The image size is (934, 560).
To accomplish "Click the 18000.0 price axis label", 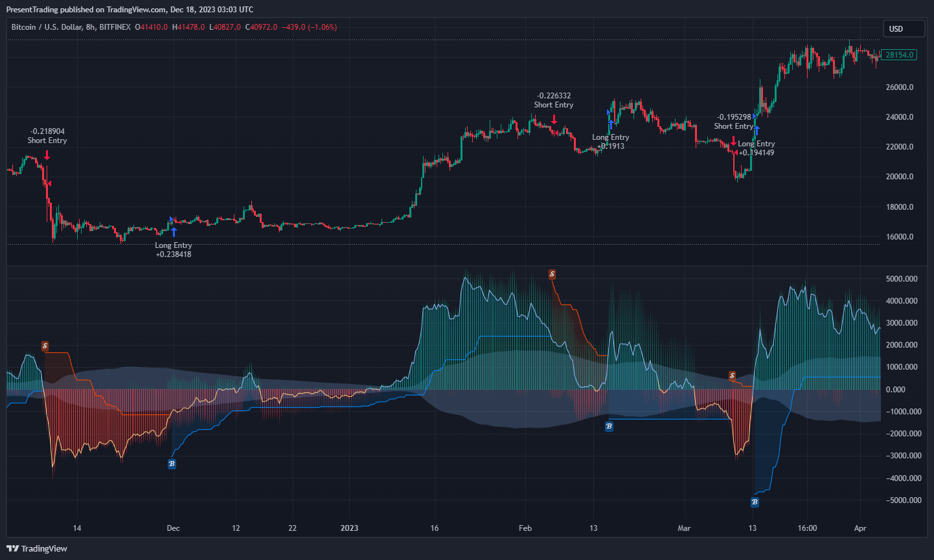I will click(900, 207).
